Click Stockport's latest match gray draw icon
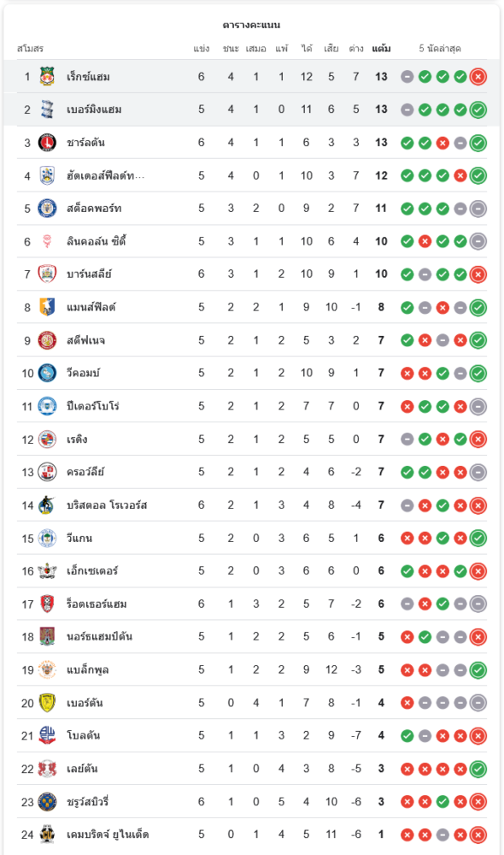The width and height of the screenshot is (504, 855). (x=478, y=209)
